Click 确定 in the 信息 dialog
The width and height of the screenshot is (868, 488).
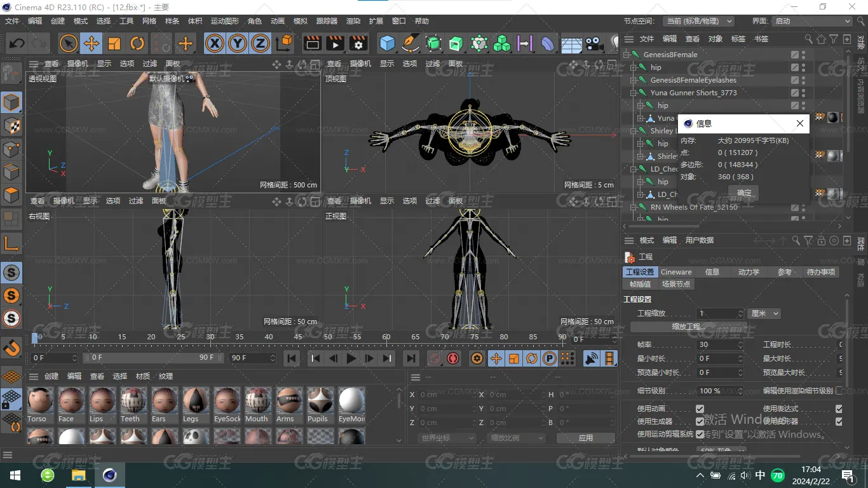pos(744,193)
